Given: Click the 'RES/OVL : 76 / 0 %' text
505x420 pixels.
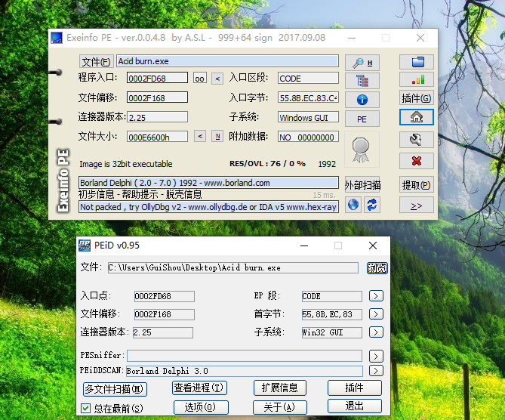Looking at the screenshot, I should [x=267, y=164].
